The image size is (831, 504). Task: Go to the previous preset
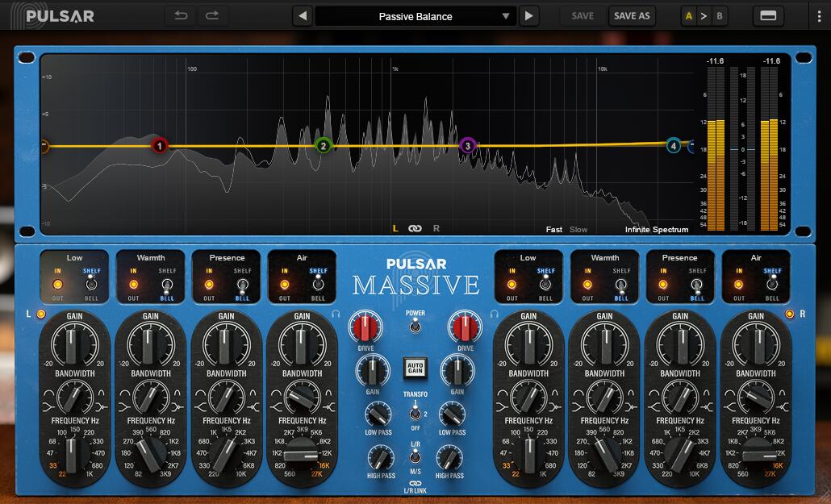tap(302, 16)
